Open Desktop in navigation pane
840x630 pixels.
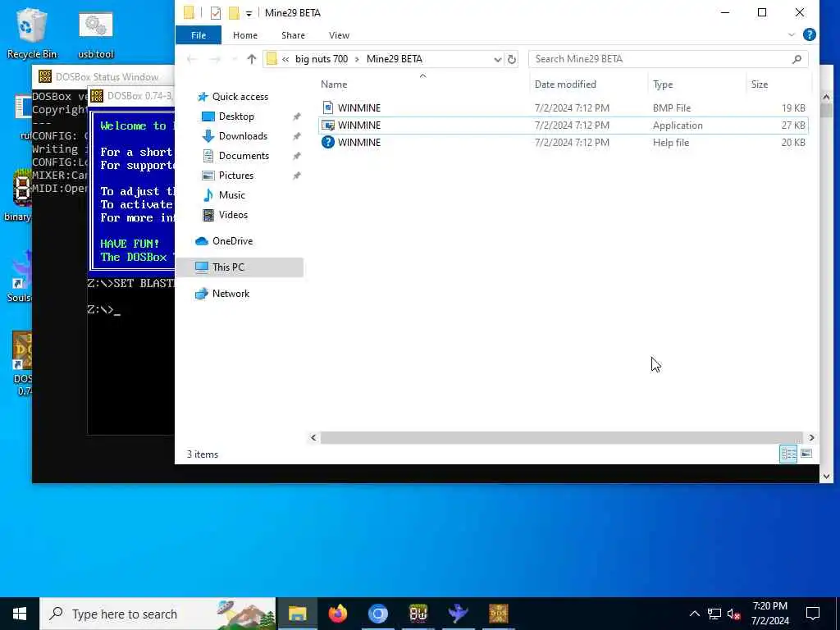236,116
